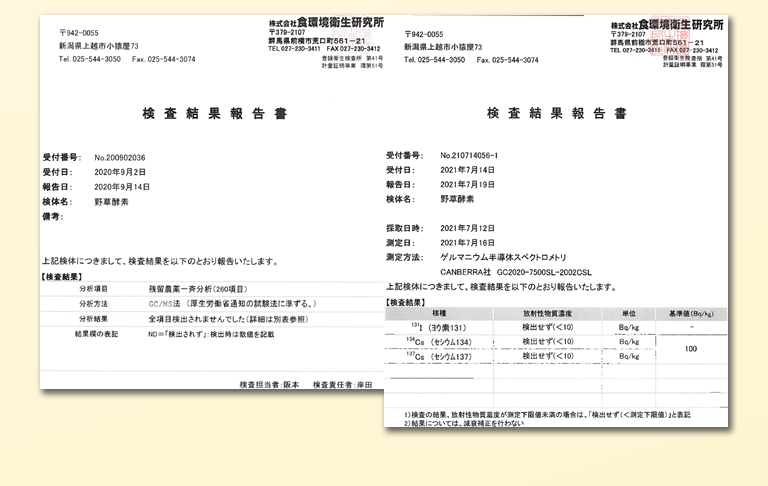
Task: Click 検出せず(<10) in the セシウム137 row
Action: 548,356
